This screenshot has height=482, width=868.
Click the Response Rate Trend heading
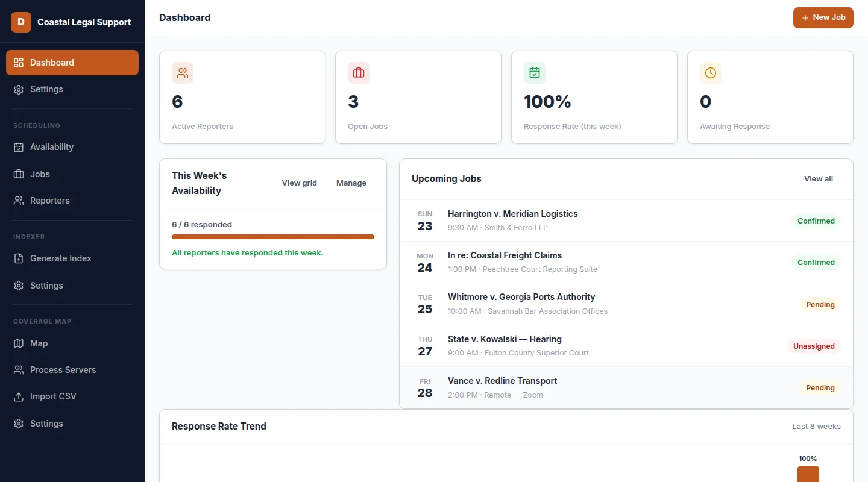tap(219, 427)
